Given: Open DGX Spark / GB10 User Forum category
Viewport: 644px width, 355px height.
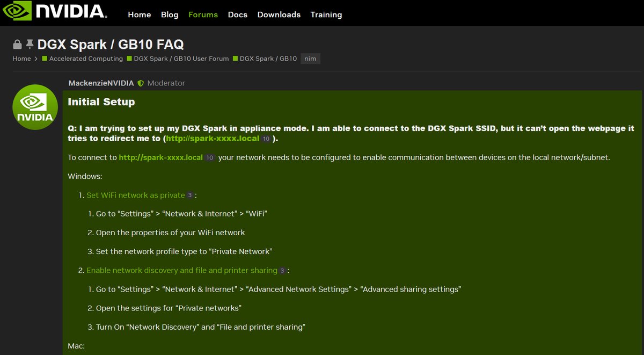Looking at the screenshot, I should click(181, 59).
